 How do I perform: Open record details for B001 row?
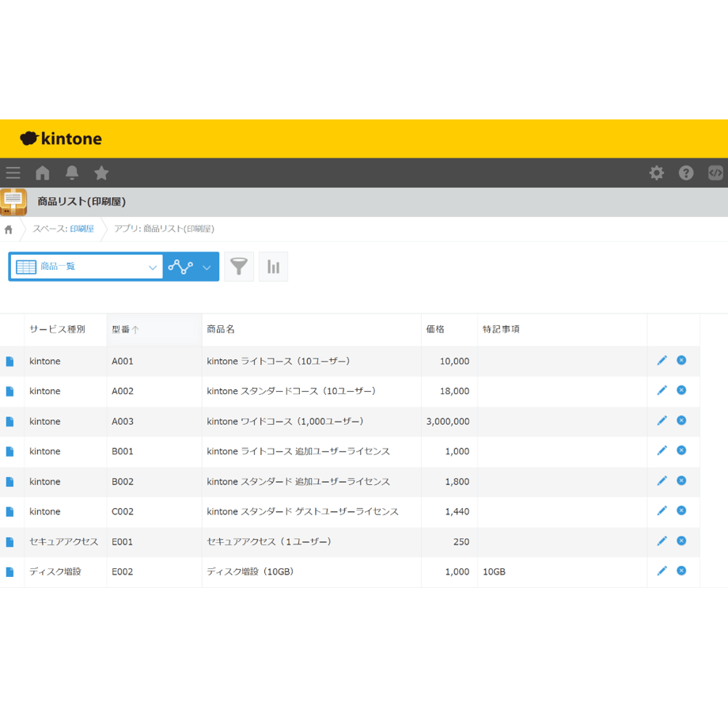(x=9, y=451)
